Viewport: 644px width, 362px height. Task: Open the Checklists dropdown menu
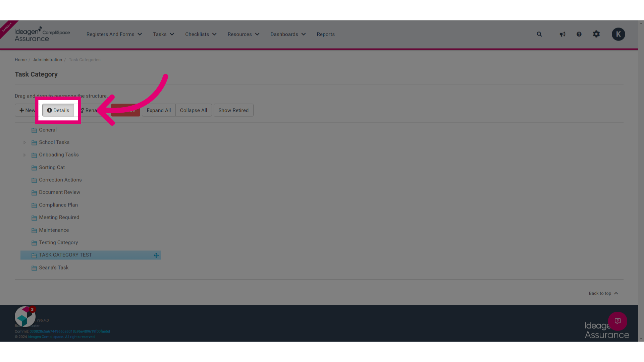201,34
